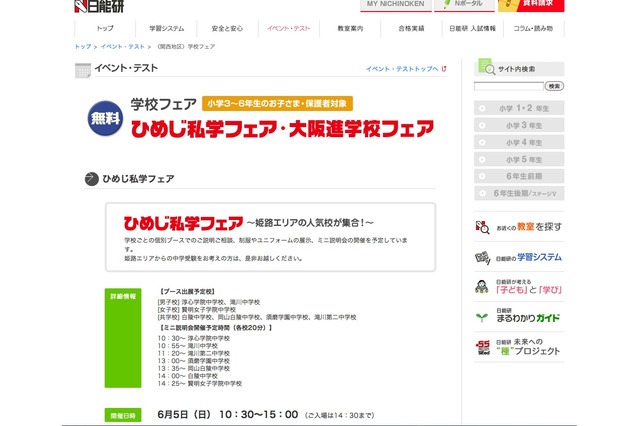The width and height of the screenshot is (640, 426).
Task: Click the [女子校] 賢明女子学院中学校 line
Action: pyautogui.click(x=197, y=310)
